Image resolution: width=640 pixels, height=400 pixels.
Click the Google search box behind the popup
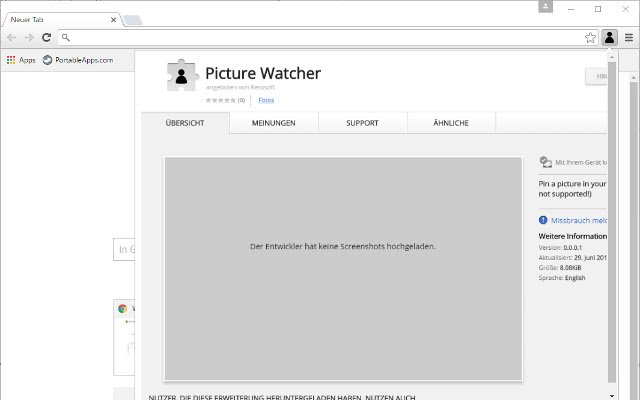coord(124,249)
